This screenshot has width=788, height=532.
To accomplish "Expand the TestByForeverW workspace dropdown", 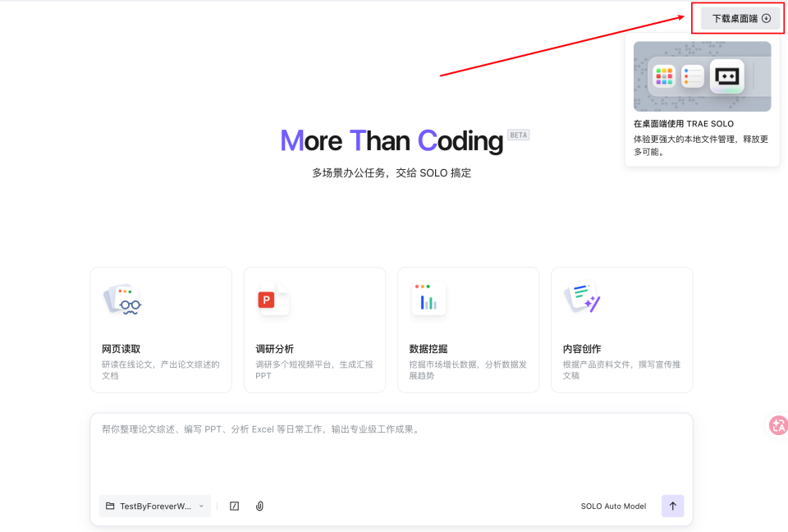I will pos(200,506).
